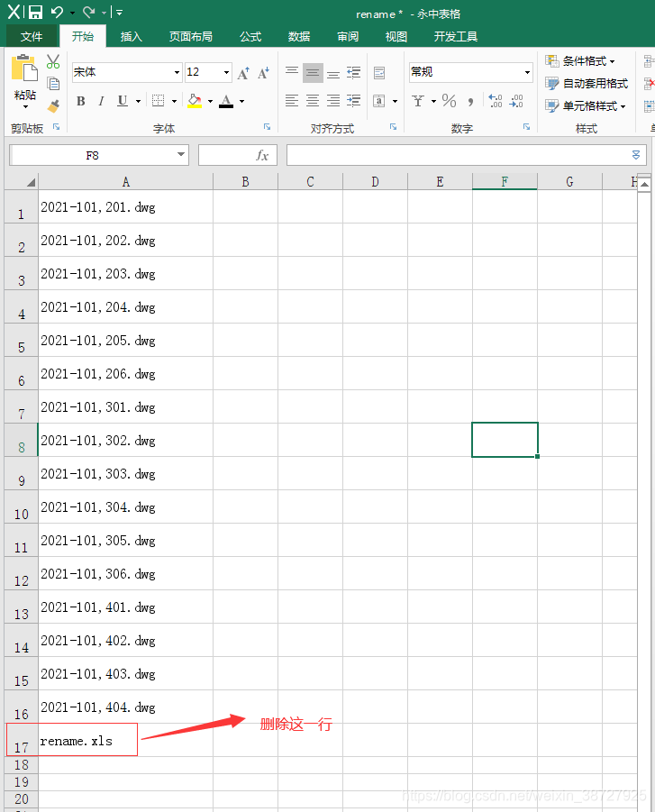Open borders dropdown arrow

point(175,101)
